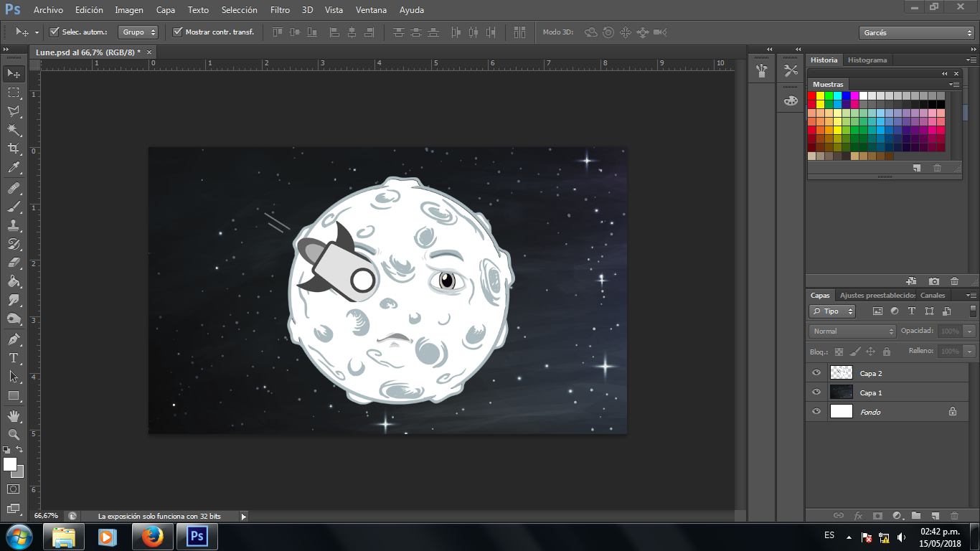Image resolution: width=980 pixels, height=551 pixels.
Task: Select the Horizontal Type tool
Action: tap(14, 357)
